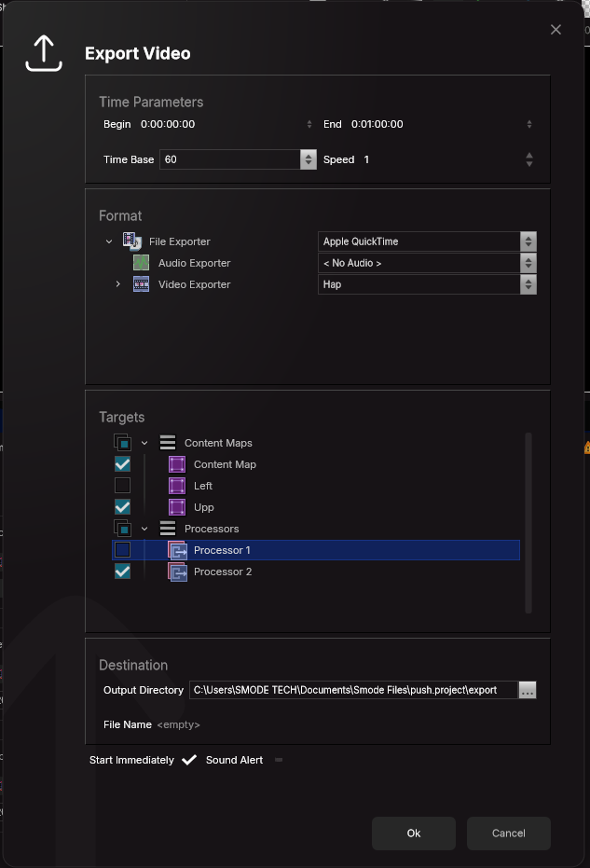Click the Audio Exporter label
The image size is (590, 868).
(x=194, y=263)
